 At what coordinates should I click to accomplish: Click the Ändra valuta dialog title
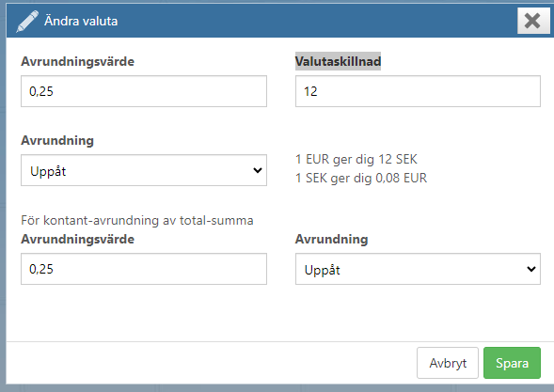coord(81,22)
